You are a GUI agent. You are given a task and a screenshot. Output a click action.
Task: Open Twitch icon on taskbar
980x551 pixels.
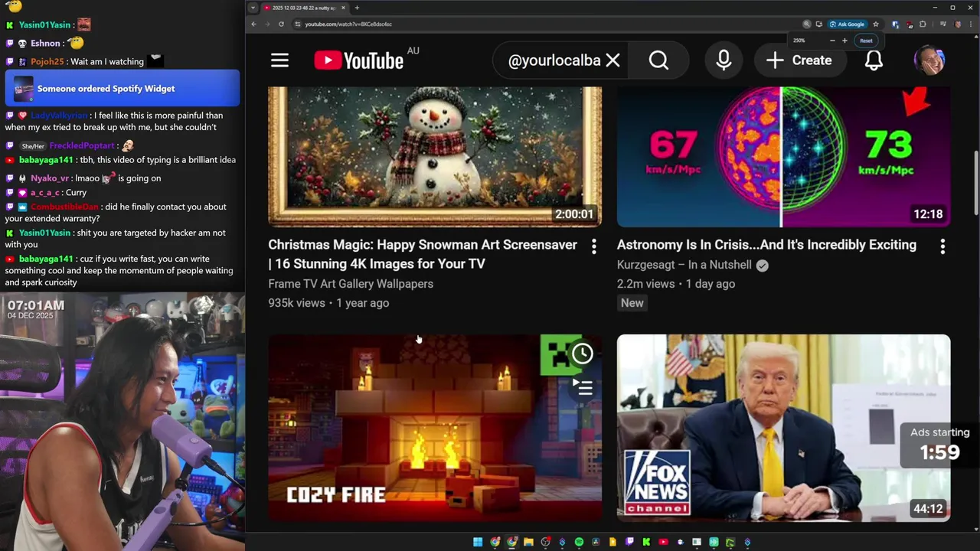point(629,542)
